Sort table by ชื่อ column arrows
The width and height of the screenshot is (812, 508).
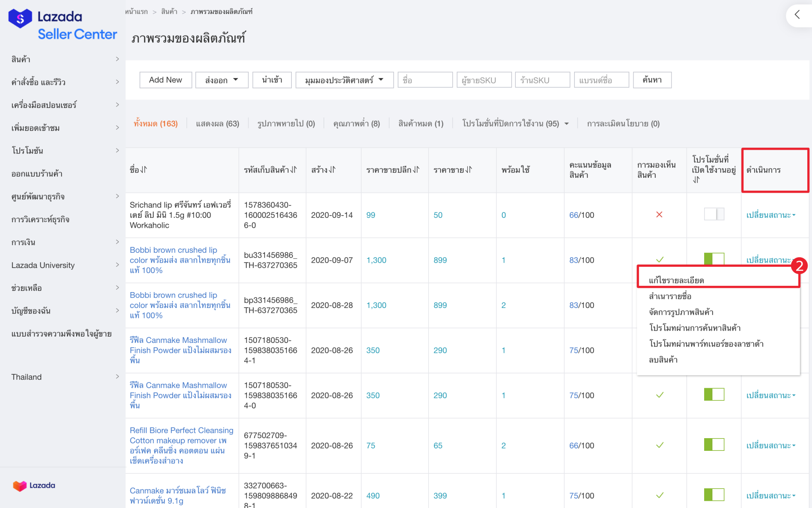(144, 170)
